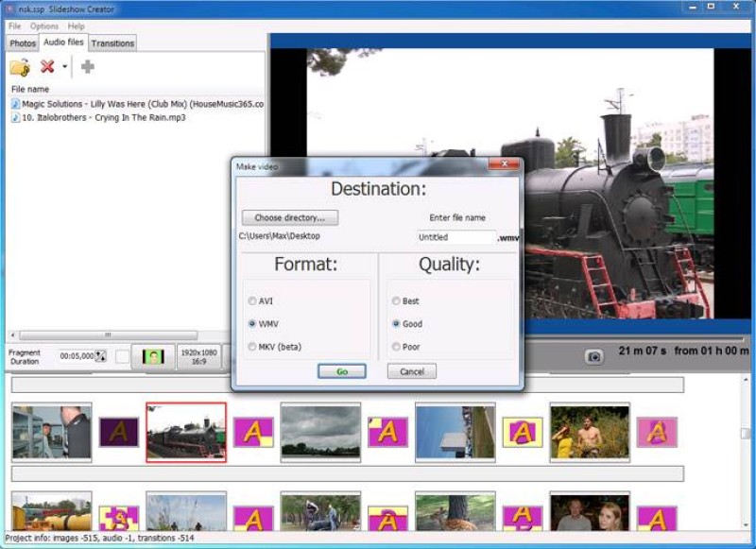Click the first dark purple transition icon
This screenshot has height=549, width=756.
pos(119,432)
